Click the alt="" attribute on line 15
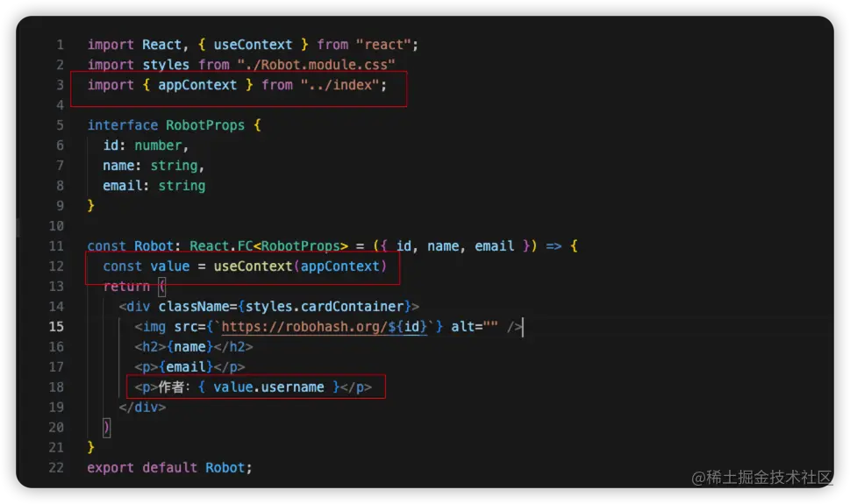The image size is (850, 504). pos(475,327)
